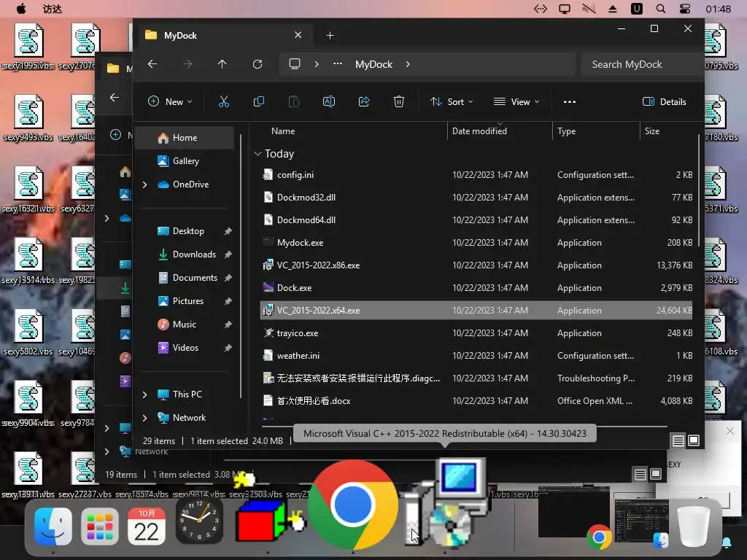
Task: Open the View dropdown
Action: (x=516, y=101)
